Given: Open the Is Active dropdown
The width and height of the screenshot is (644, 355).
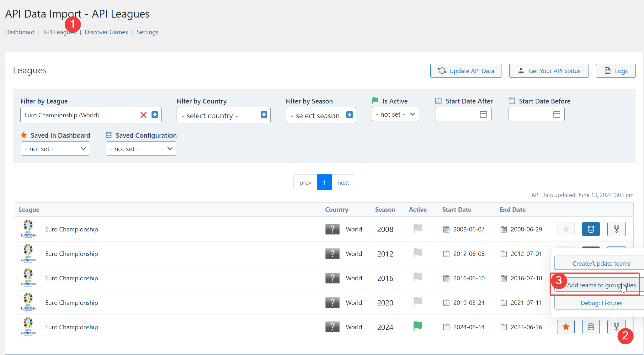Looking at the screenshot, I should point(395,114).
